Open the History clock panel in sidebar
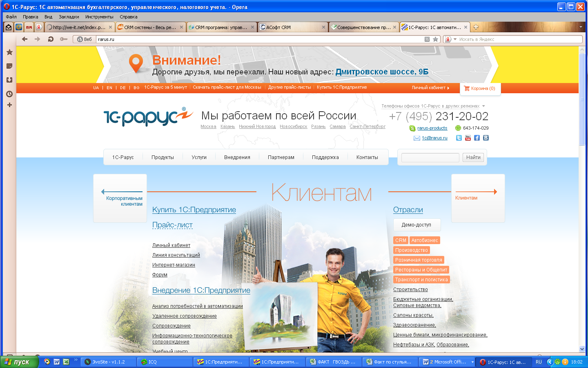The height and width of the screenshot is (368, 588). coord(9,94)
